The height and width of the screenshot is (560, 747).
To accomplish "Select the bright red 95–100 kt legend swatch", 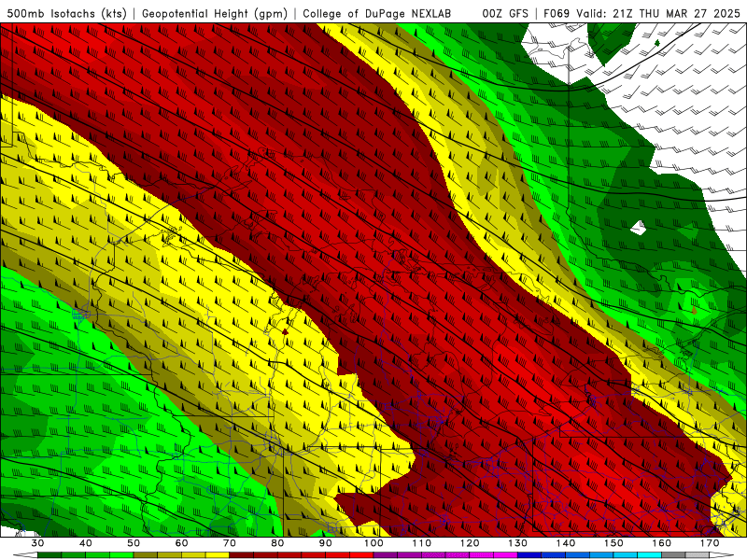I will 361,554.
